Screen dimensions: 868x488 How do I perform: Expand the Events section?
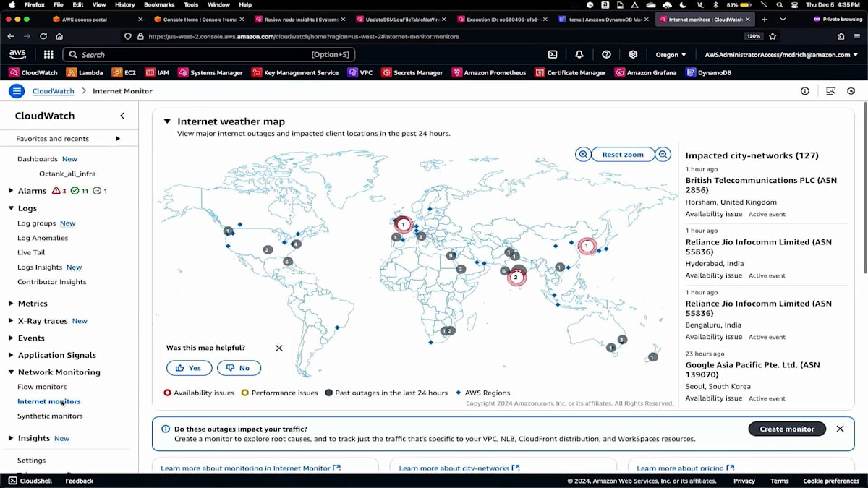[11, 338]
